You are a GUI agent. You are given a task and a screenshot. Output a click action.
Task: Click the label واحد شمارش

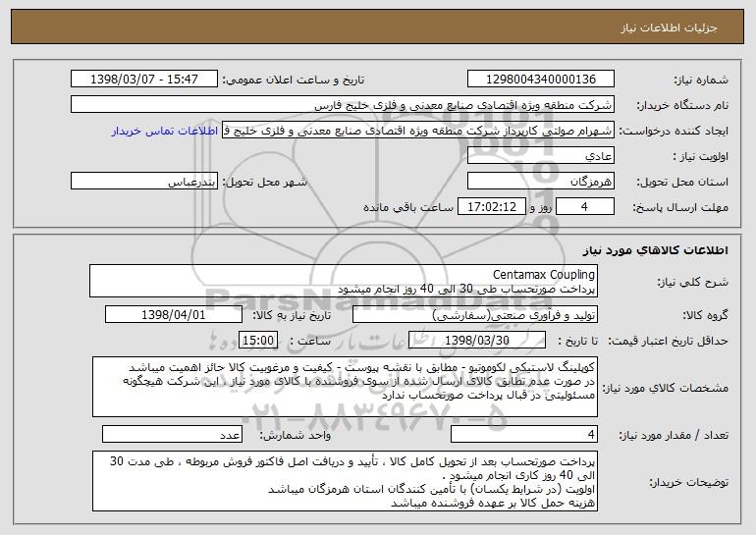296,435
